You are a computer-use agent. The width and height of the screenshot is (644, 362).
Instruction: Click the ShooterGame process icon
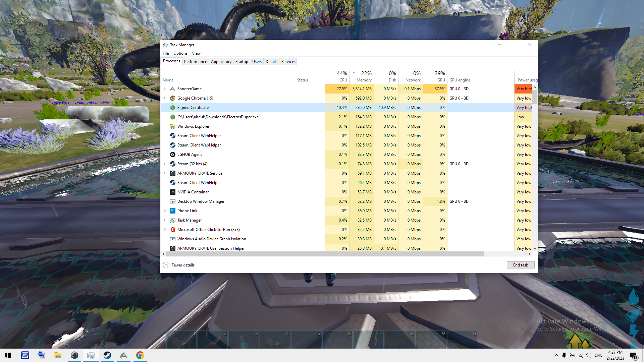pyautogui.click(x=172, y=89)
